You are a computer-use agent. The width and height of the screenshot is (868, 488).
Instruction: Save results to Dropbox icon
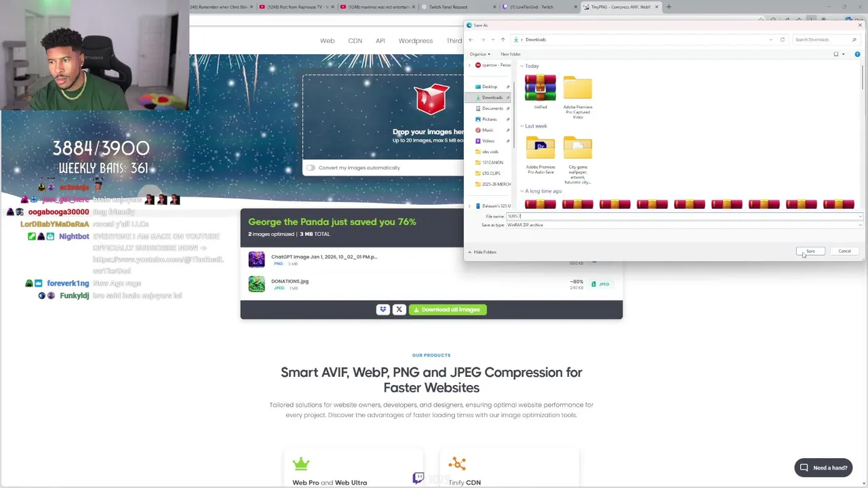coord(383,310)
